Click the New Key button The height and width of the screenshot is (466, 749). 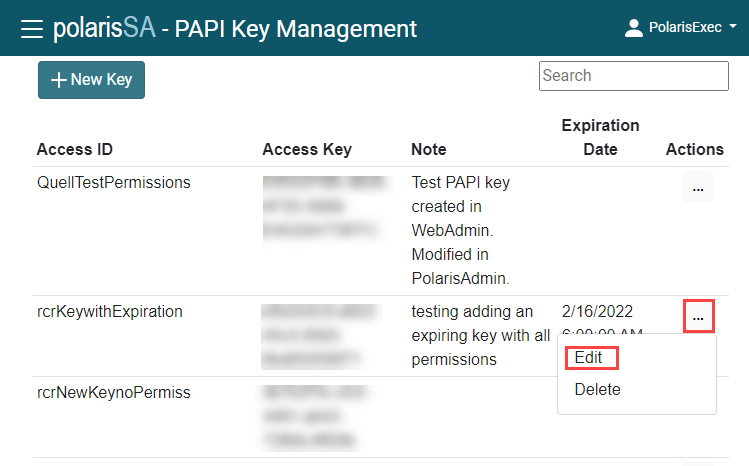[x=91, y=80]
